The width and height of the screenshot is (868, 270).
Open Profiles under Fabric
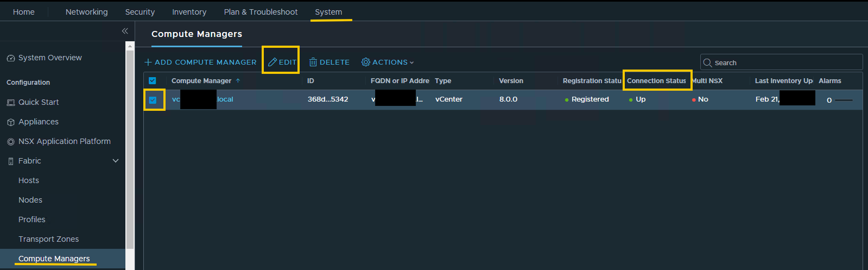coord(32,220)
